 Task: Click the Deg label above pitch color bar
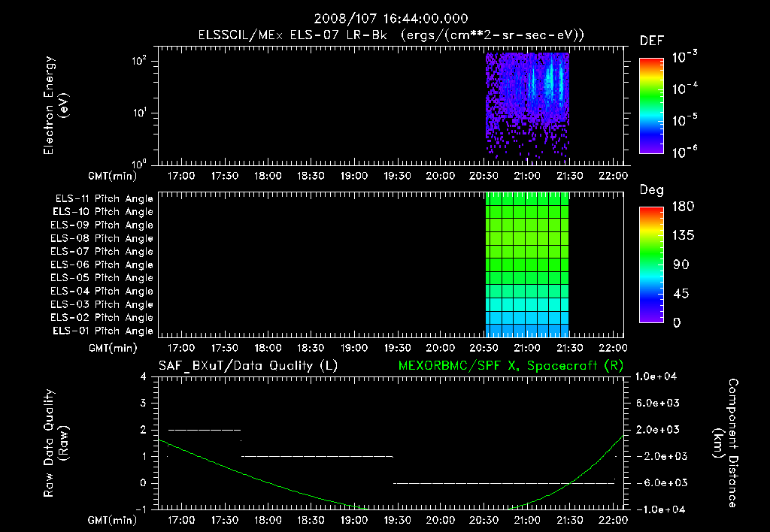[651, 190]
